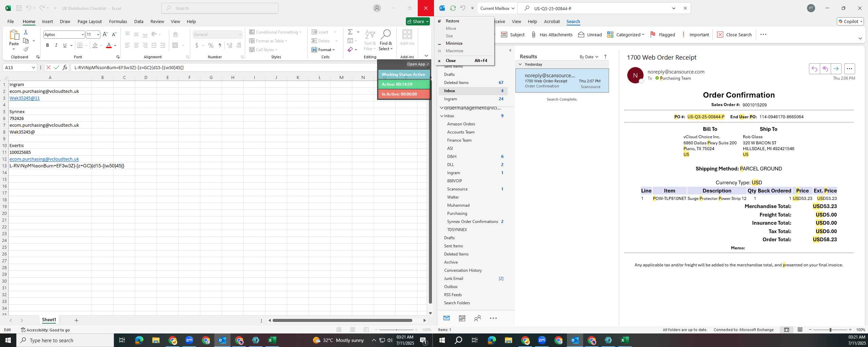Viewport: 868px width, 347px height.
Task: Click the AutoSum sigma icon
Action: (350, 32)
